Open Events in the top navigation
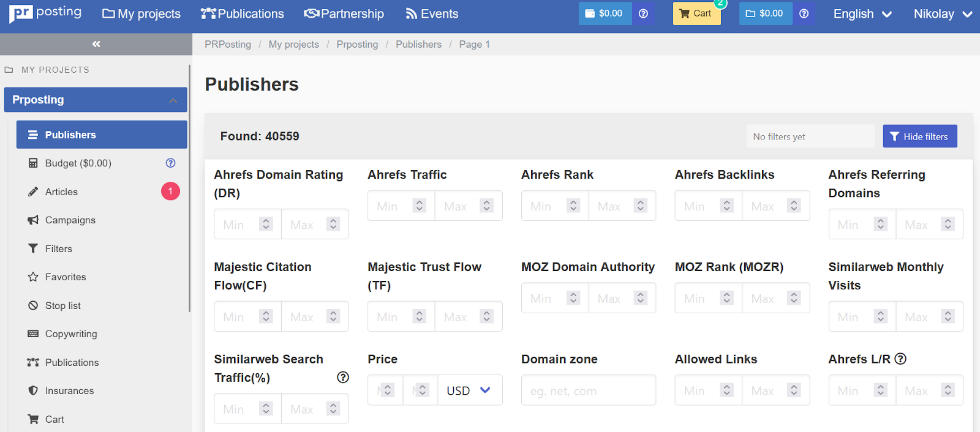980x432 pixels. coord(432,14)
